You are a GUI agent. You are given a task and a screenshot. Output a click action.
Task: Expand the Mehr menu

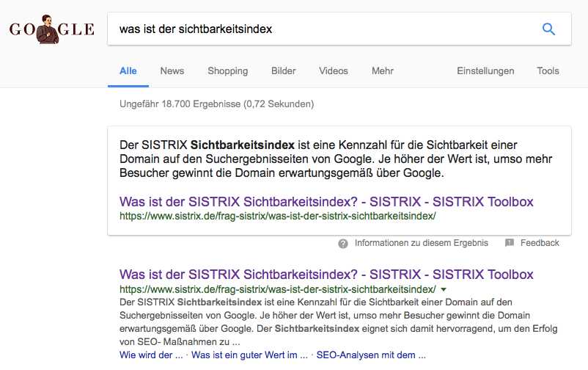[383, 71]
